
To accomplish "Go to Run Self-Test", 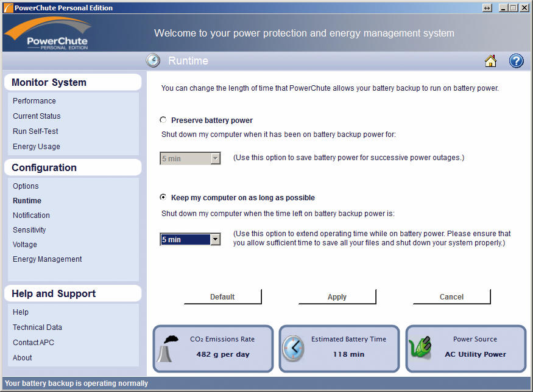I will (x=35, y=131).
